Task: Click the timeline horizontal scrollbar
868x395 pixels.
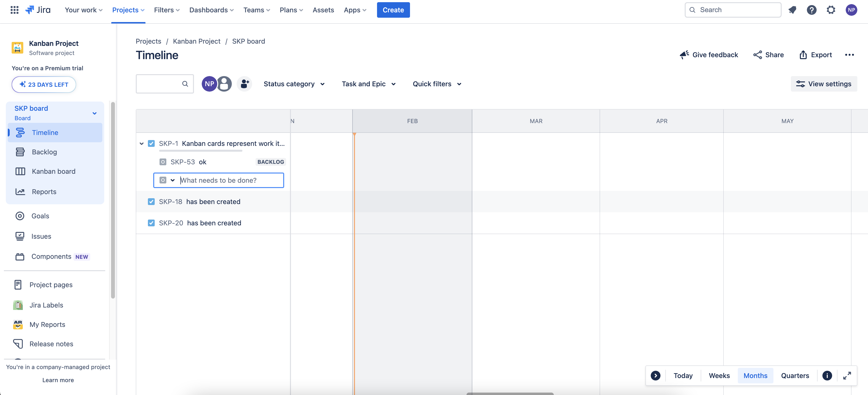Action: point(510,393)
